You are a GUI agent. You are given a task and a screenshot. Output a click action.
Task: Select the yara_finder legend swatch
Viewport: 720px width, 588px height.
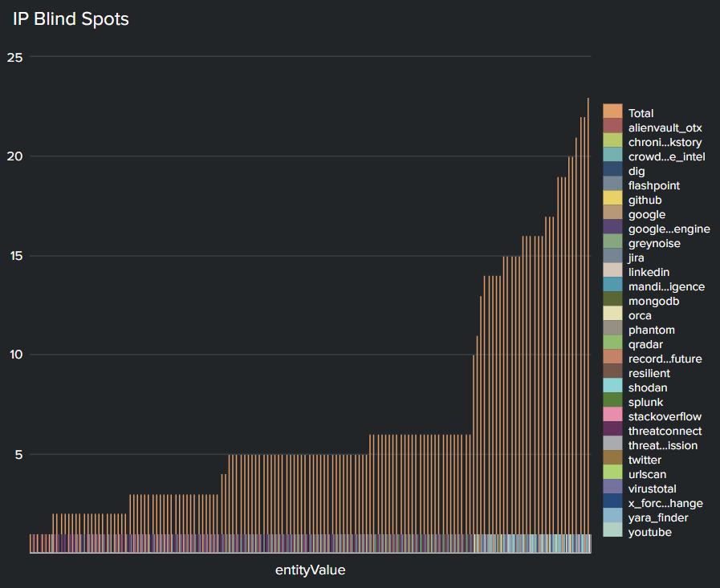pyautogui.click(x=612, y=516)
